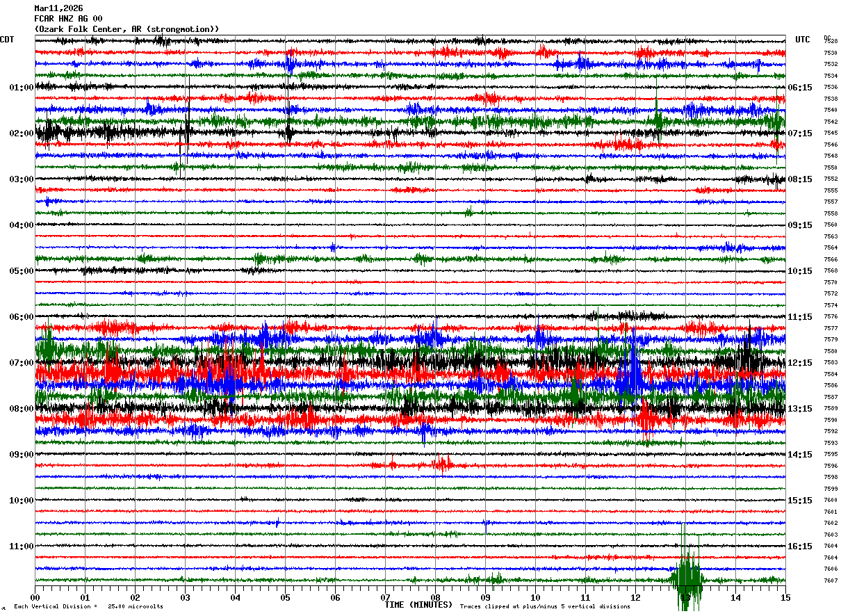Image resolution: width=841 pixels, height=616 pixels.
Task: Click the "10:15" UTC time label
Action: (800, 271)
